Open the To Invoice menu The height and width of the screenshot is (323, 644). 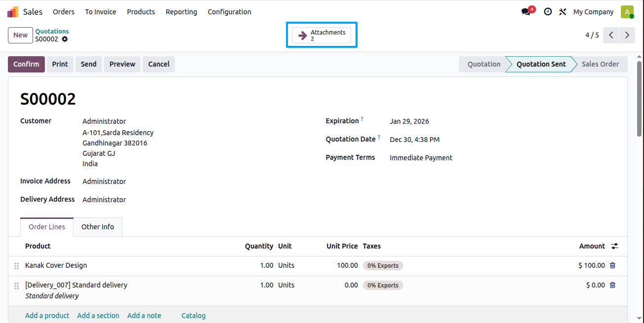(x=101, y=12)
